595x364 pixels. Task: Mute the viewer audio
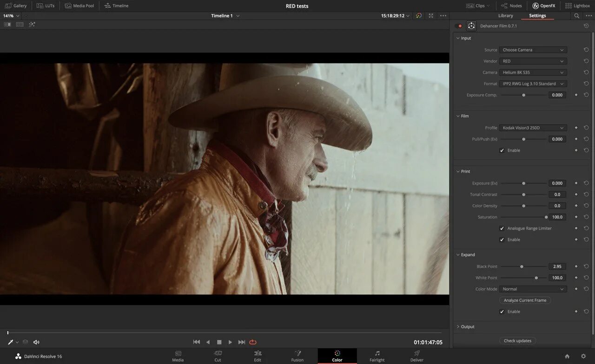coord(36,342)
